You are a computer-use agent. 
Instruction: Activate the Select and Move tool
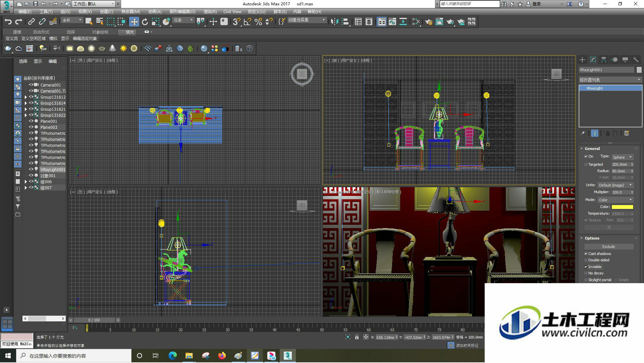tap(134, 22)
